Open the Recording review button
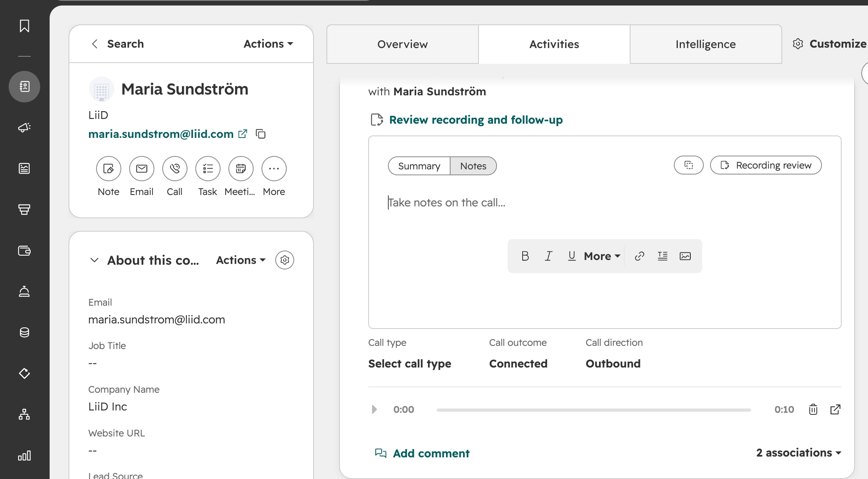868x479 pixels. 766,165
